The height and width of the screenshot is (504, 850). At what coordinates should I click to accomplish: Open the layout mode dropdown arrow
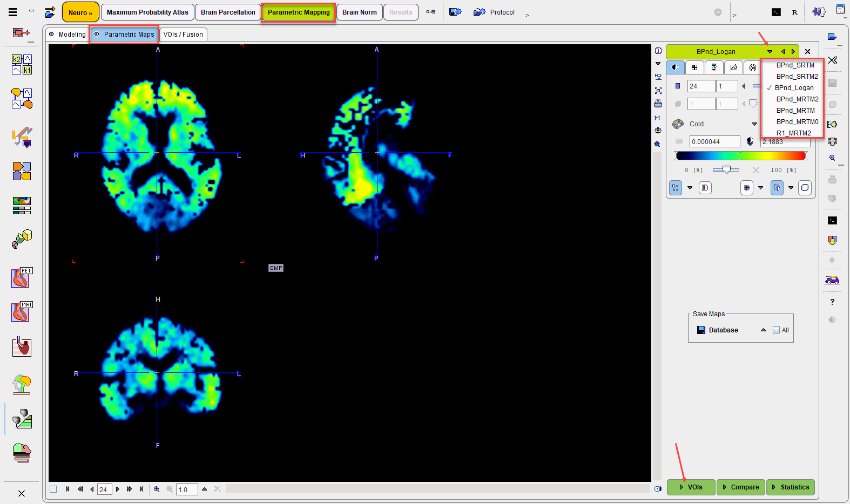[x=690, y=188]
